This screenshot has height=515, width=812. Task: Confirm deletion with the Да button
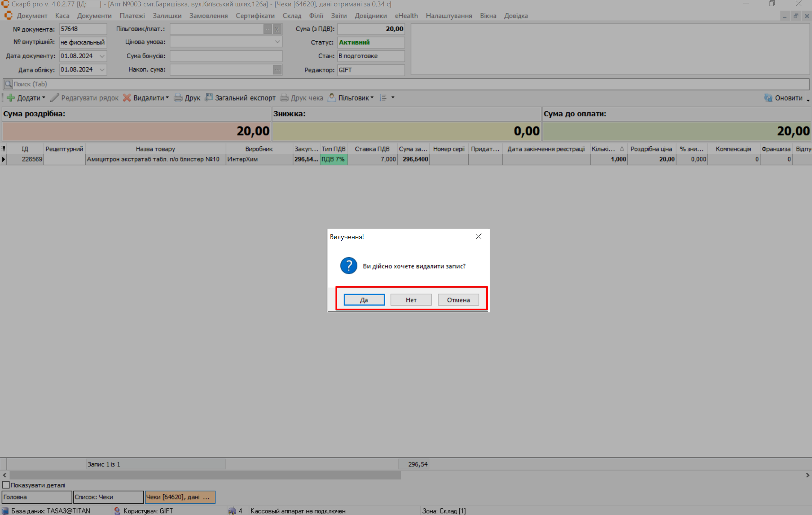click(x=364, y=300)
